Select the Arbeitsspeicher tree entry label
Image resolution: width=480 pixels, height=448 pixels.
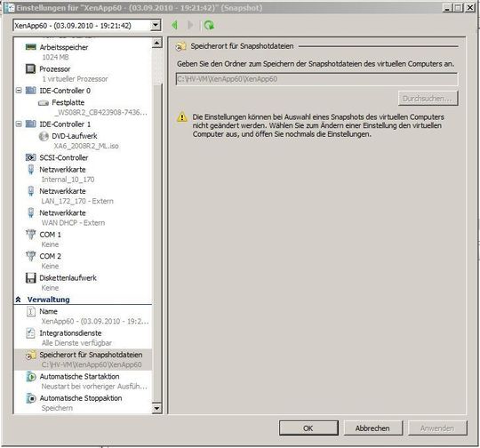[x=64, y=47]
